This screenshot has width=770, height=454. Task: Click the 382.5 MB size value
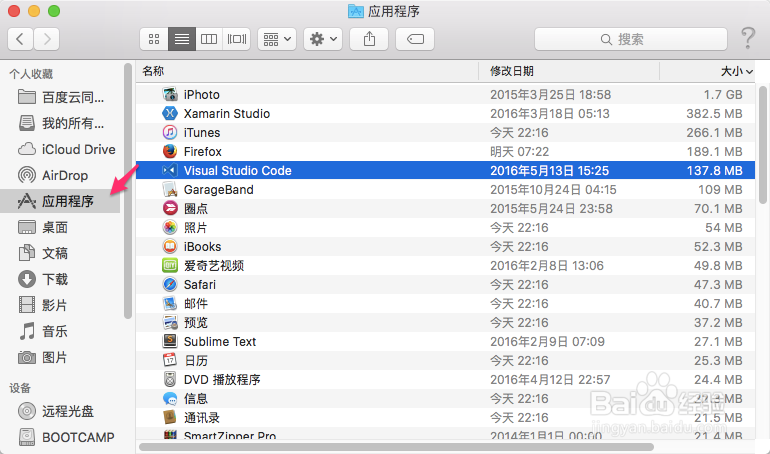(715, 114)
